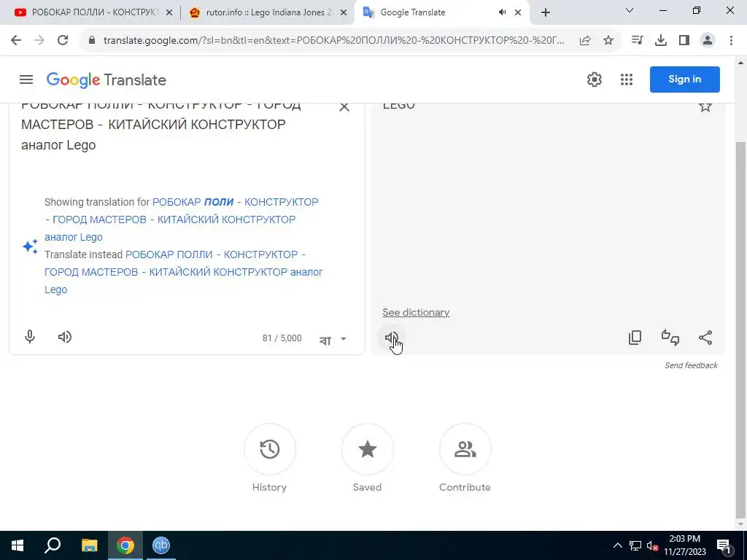
Task: Click the See dictionary link
Action: point(416,312)
